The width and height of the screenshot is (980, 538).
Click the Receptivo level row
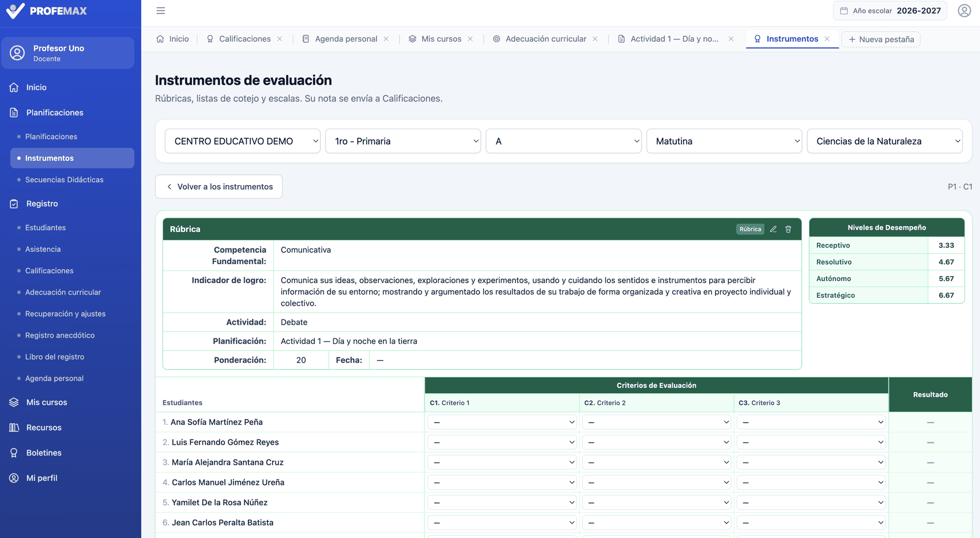click(x=887, y=245)
